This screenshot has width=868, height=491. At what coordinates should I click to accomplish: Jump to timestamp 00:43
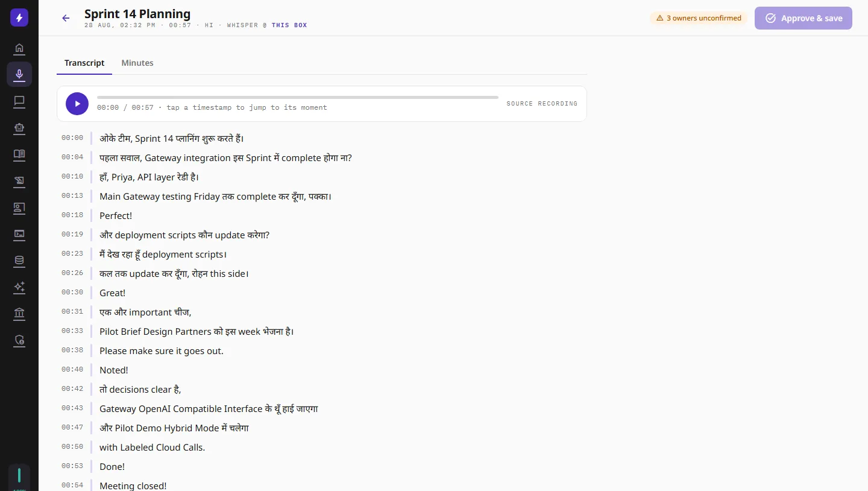click(x=72, y=408)
